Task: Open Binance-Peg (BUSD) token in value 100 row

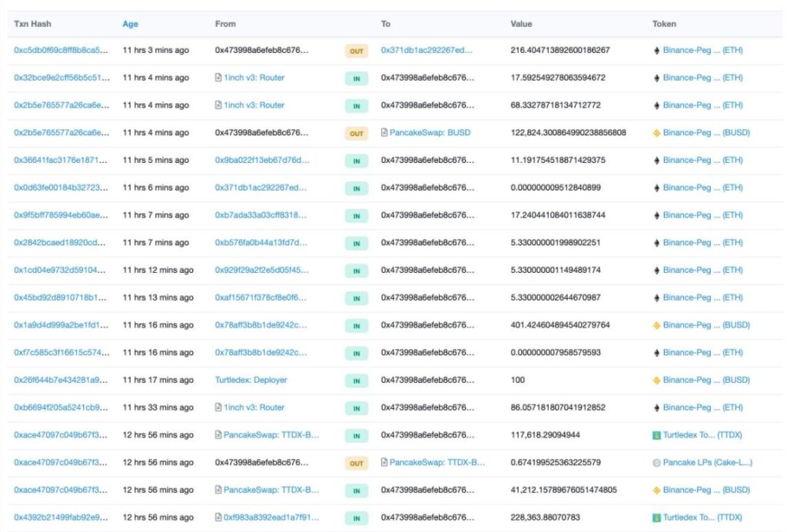Action: click(707, 380)
